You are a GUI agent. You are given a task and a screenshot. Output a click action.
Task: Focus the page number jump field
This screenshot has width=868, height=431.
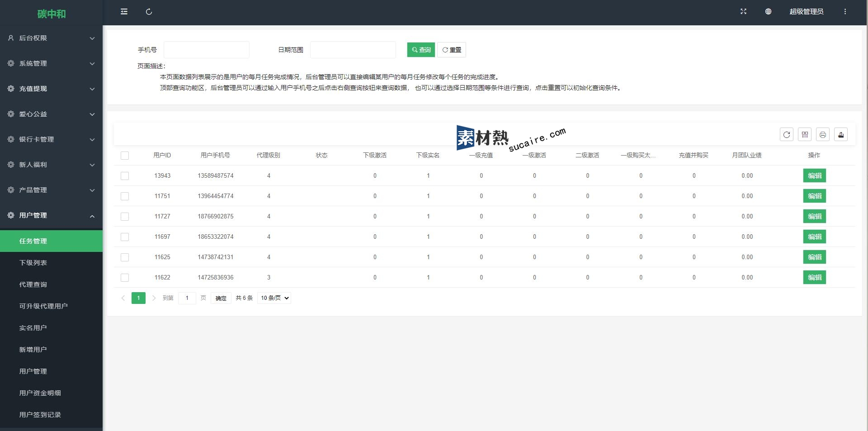pyautogui.click(x=187, y=298)
